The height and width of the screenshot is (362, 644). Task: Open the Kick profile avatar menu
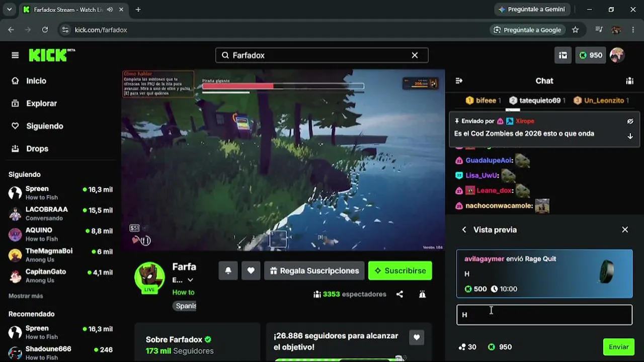click(x=617, y=55)
